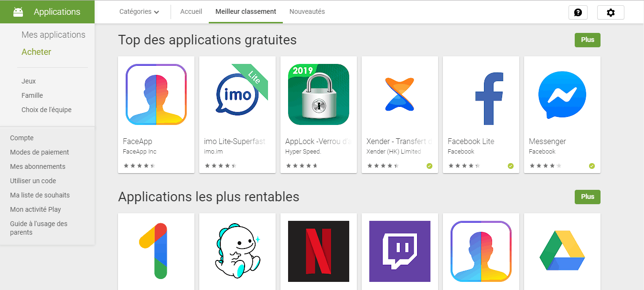The height and width of the screenshot is (290, 644).
Task: Open Mes applications in the sidebar
Action: (54, 35)
